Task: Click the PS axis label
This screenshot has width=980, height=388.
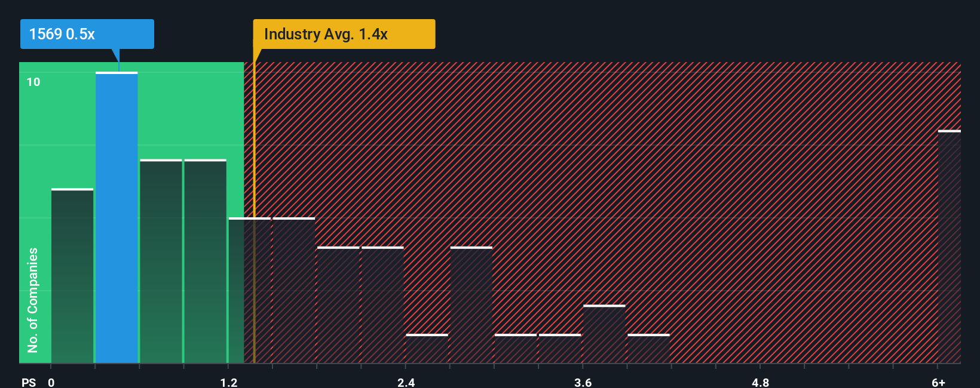Action: pos(29,382)
